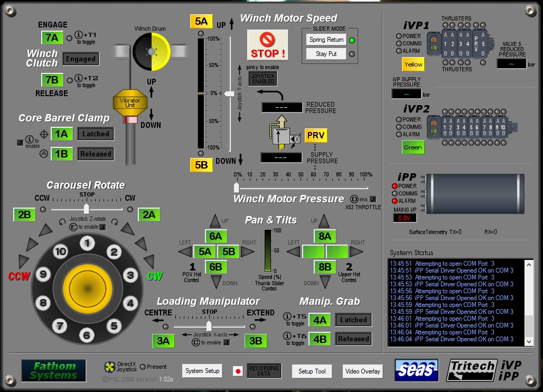Click the yellow PRV valve icon
Image resolution: width=543 pixels, height=392 pixels.
pyautogui.click(x=315, y=135)
